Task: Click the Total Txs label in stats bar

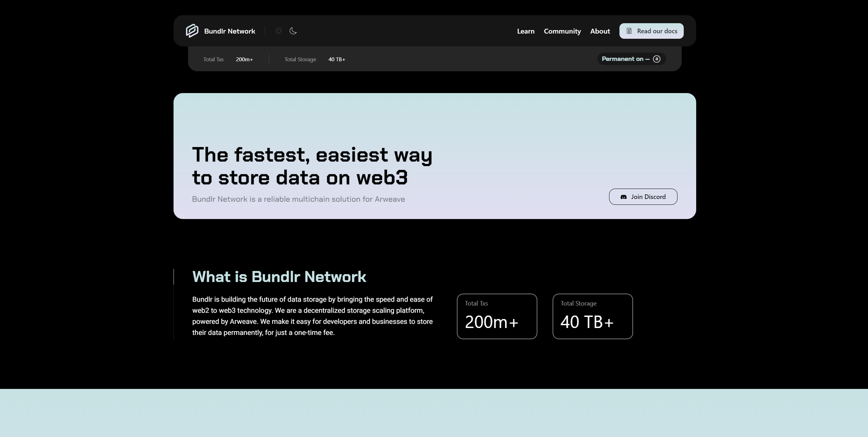Action: pyautogui.click(x=213, y=60)
